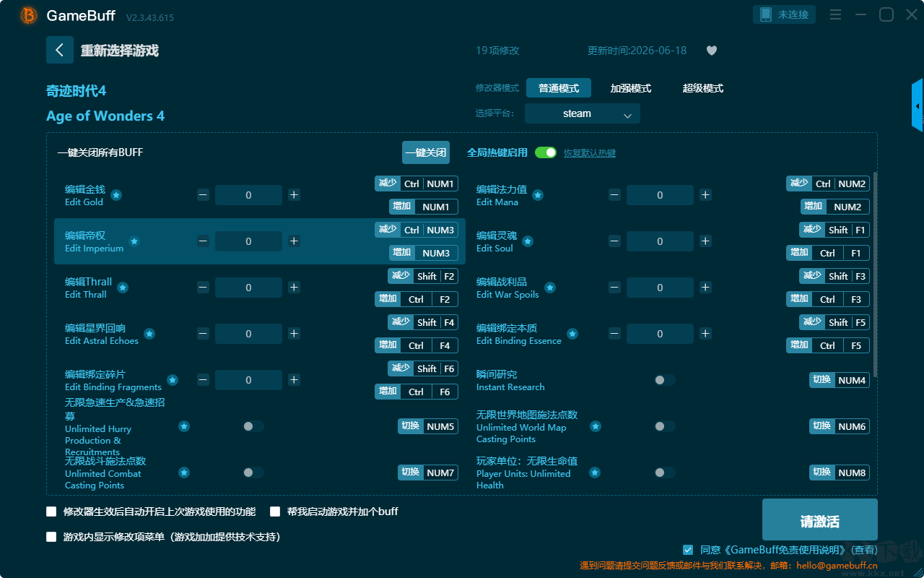Viewport: 924px width, 578px height.
Task: Open the steam platform dropdown
Action: (583, 113)
